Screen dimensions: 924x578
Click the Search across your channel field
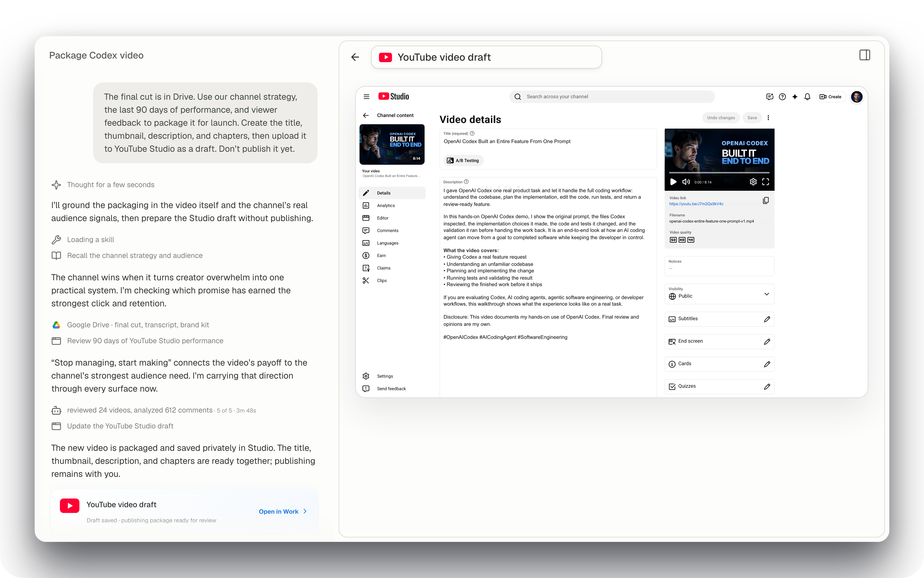(x=612, y=97)
